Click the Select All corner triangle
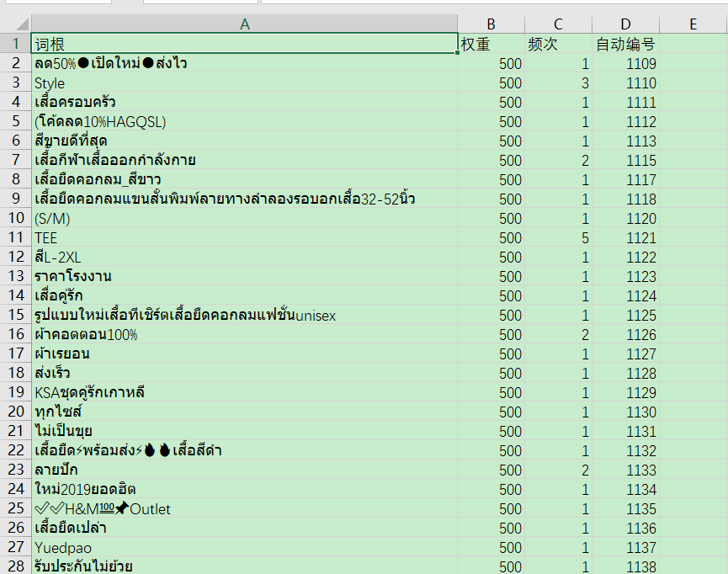 tap(15, 24)
